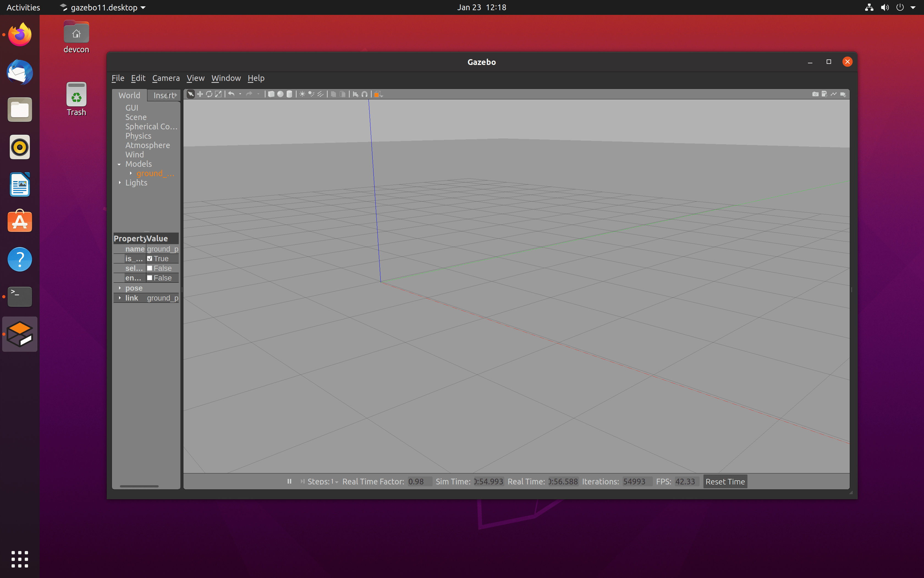The image size is (924, 578).
Task: Open Thunderbird mail from the dock
Action: (20, 72)
